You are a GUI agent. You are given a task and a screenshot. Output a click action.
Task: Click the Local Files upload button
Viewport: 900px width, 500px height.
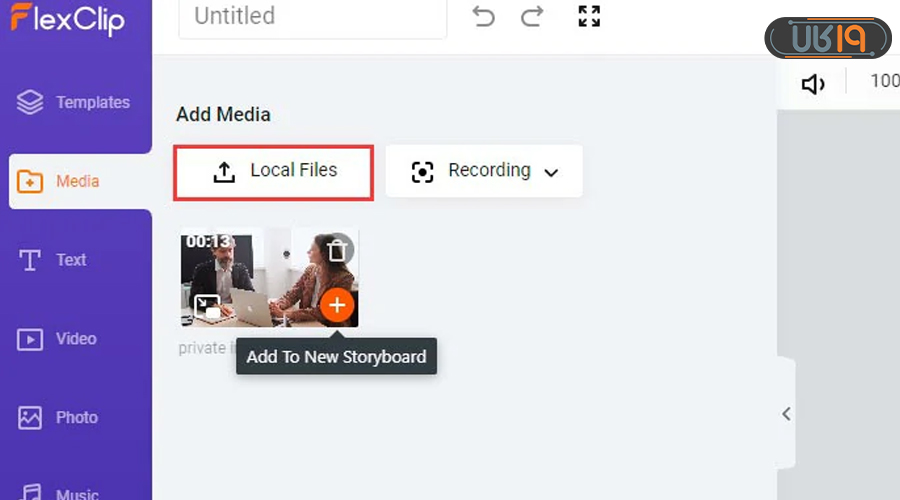(x=274, y=171)
